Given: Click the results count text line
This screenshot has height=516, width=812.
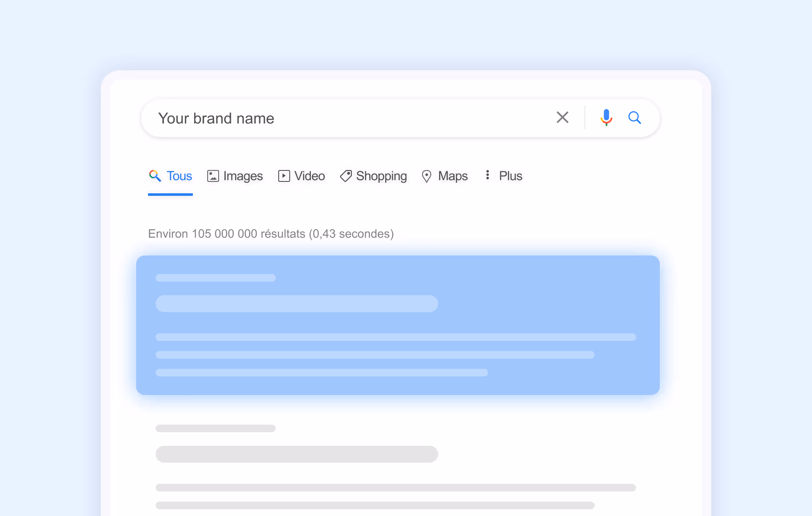Looking at the screenshot, I should point(271,234).
